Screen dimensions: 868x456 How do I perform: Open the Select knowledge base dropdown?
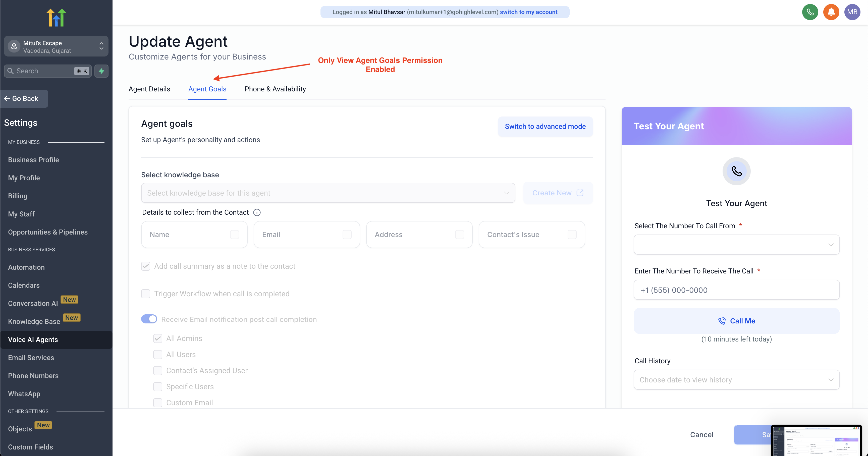[x=328, y=193]
